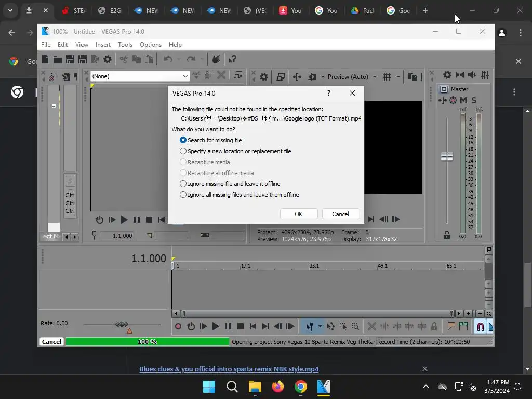Viewport: 532px width, 399px height.
Task: Click Pause in timeline transport bar
Action: [228, 326]
